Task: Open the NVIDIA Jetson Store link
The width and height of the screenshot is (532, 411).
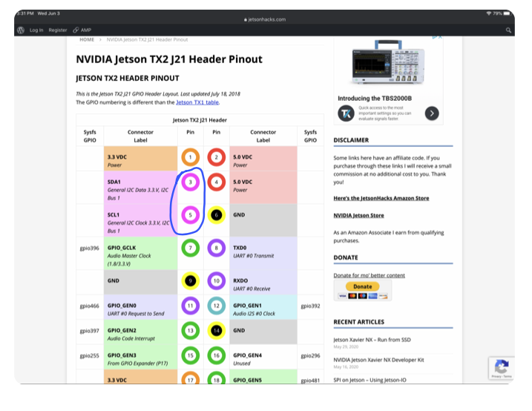Action: (x=358, y=215)
